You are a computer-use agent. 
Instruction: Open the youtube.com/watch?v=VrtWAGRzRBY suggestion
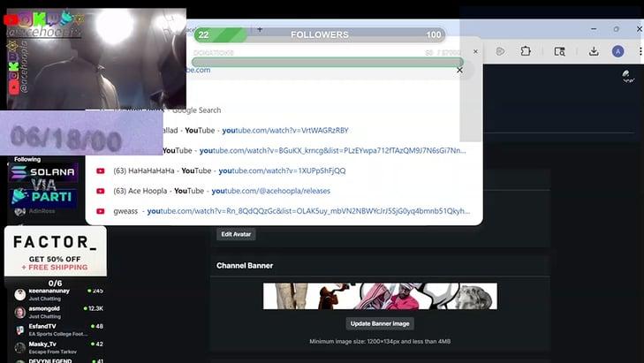pyautogui.click(x=285, y=131)
